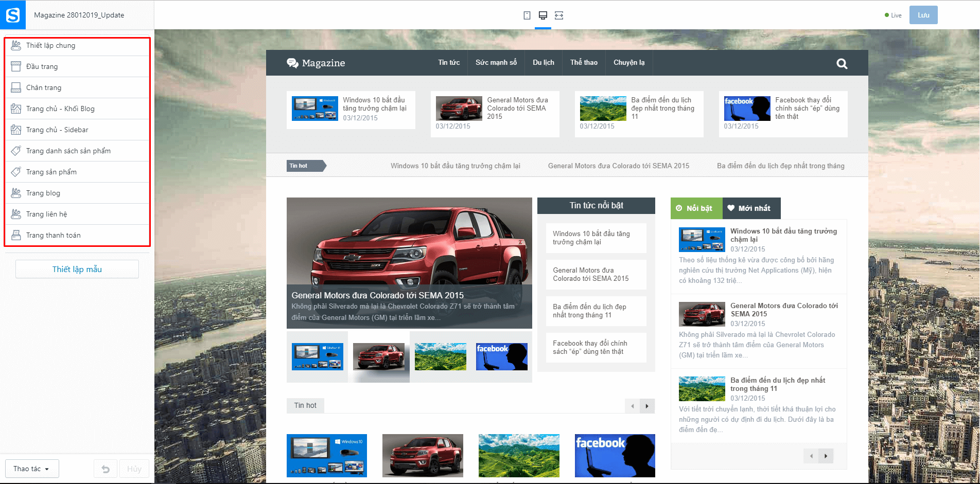Switch to the Mới nhất tab
This screenshot has height=484, width=980.
tap(751, 208)
